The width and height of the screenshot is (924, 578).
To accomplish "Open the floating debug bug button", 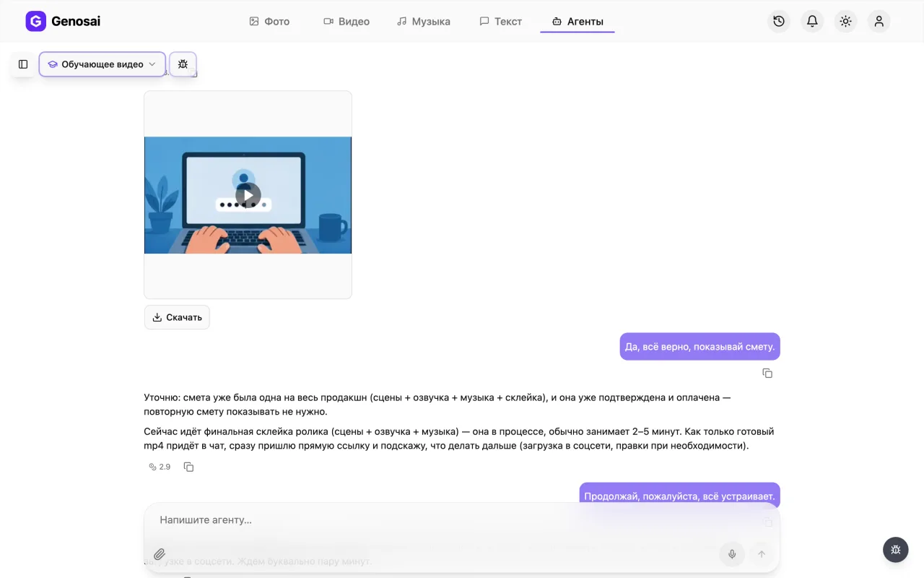I will [896, 550].
